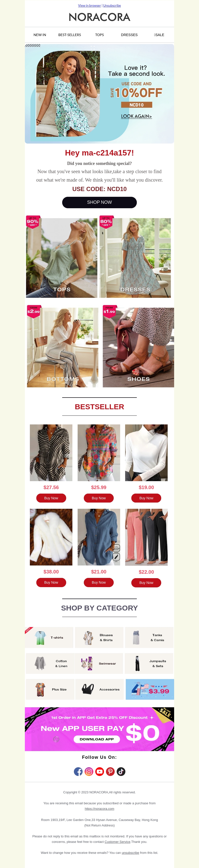Buy the $22.00 pants
Screen dimensions: 199x868
point(146,583)
